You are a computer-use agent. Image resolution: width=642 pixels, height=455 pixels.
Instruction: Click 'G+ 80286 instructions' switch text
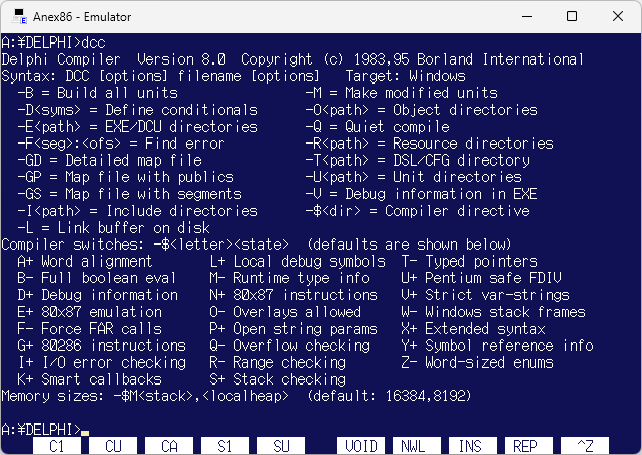pyautogui.click(x=102, y=346)
